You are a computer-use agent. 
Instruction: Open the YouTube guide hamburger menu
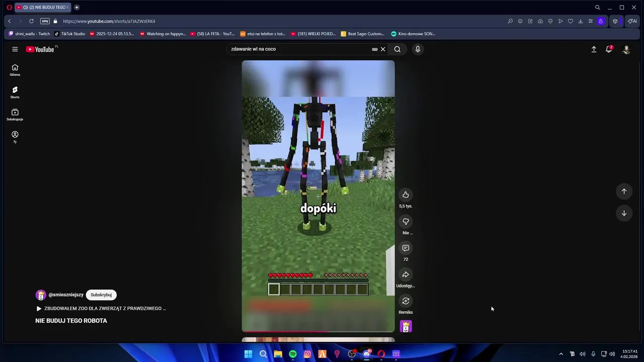coord(15,49)
